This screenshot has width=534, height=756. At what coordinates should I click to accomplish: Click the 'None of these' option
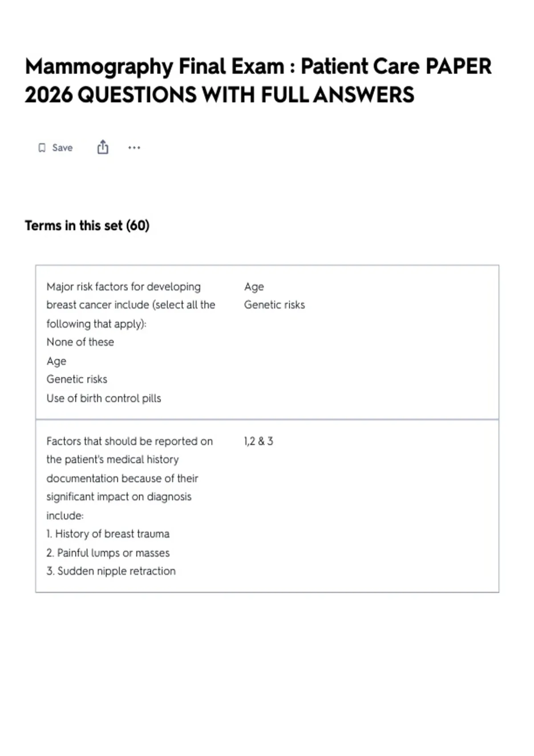[80, 342]
